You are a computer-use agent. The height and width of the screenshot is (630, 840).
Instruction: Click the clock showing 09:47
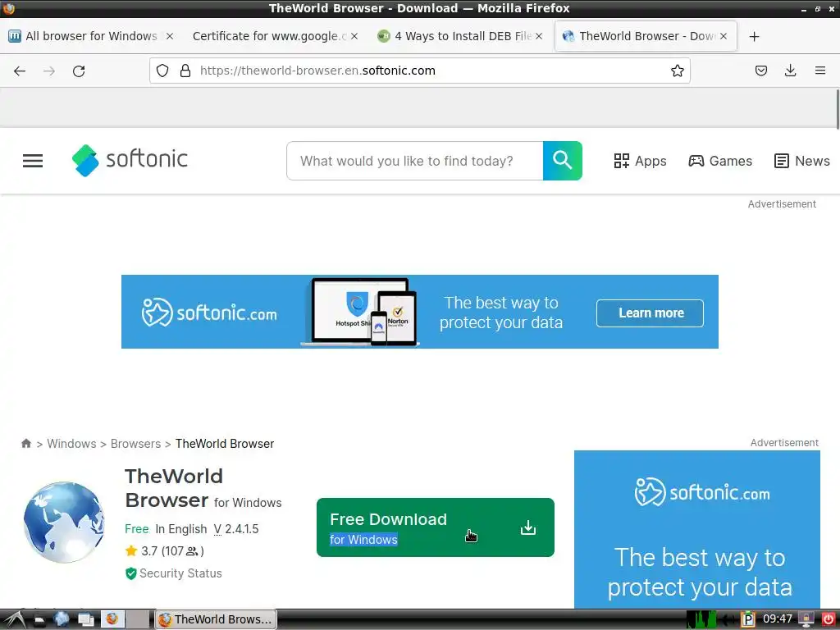click(x=778, y=619)
